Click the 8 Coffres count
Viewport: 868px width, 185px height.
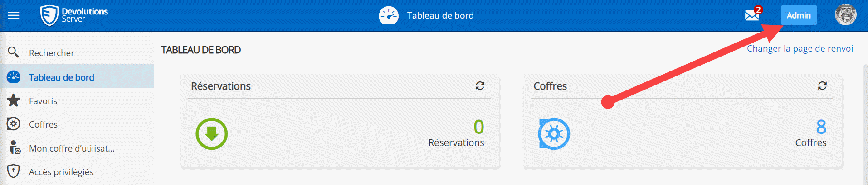(x=821, y=127)
